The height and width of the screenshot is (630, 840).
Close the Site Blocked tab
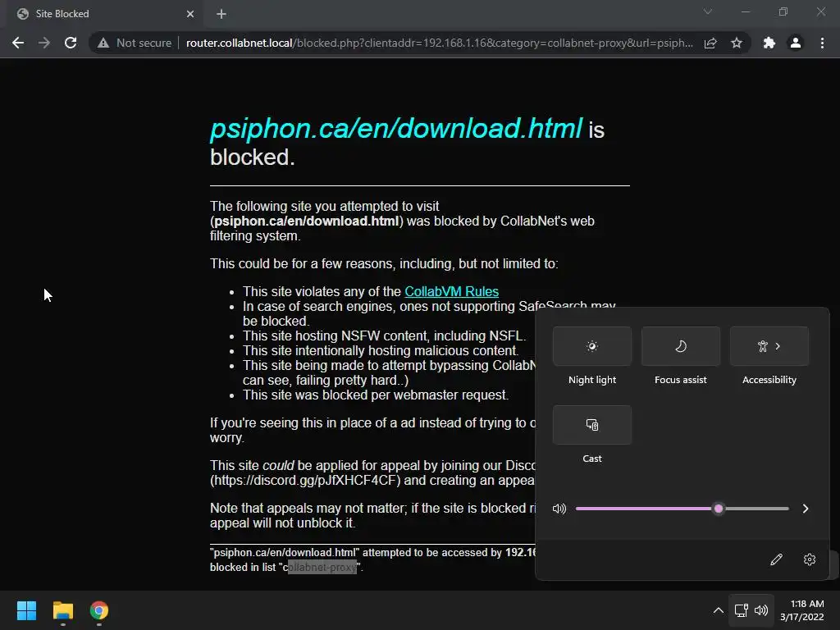[190, 14]
